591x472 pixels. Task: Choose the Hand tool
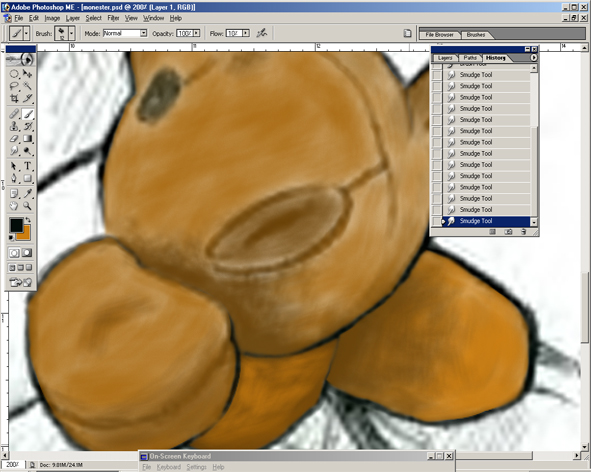tap(14, 206)
